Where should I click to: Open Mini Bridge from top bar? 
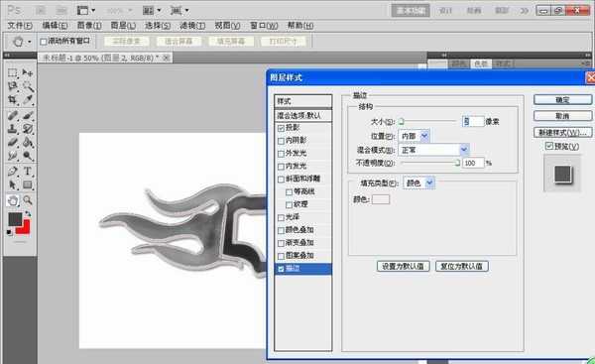pyautogui.click(x=61, y=10)
